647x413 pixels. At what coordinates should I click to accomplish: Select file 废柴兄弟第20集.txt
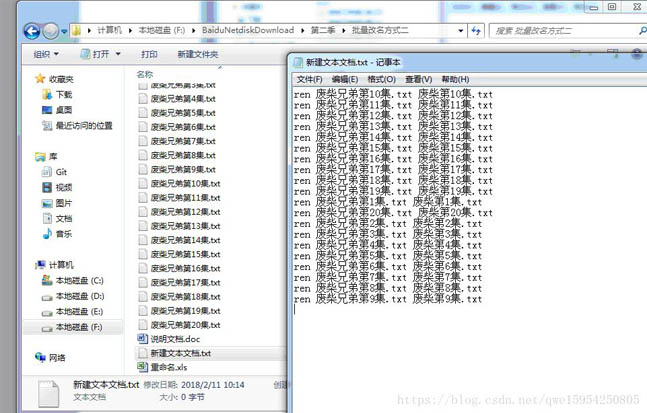(179, 325)
